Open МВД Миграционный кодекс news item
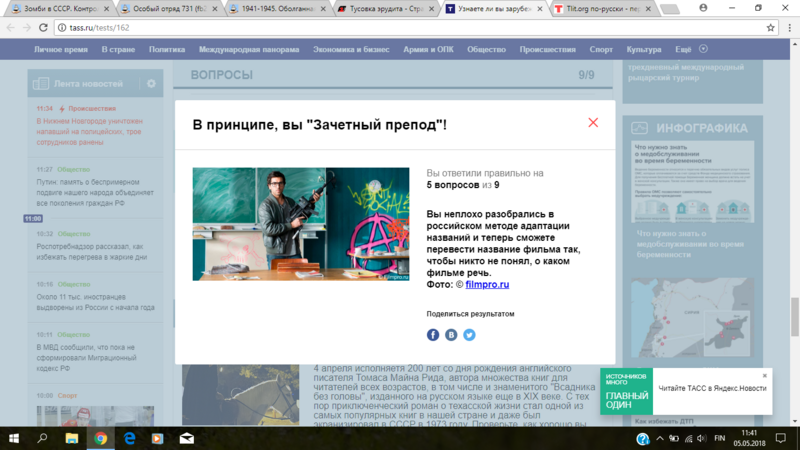800x450 pixels. click(86, 358)
